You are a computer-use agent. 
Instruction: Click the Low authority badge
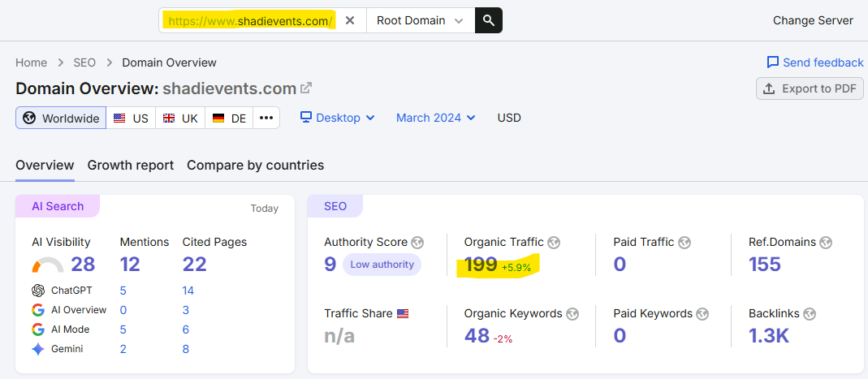(x=382, y=265)
